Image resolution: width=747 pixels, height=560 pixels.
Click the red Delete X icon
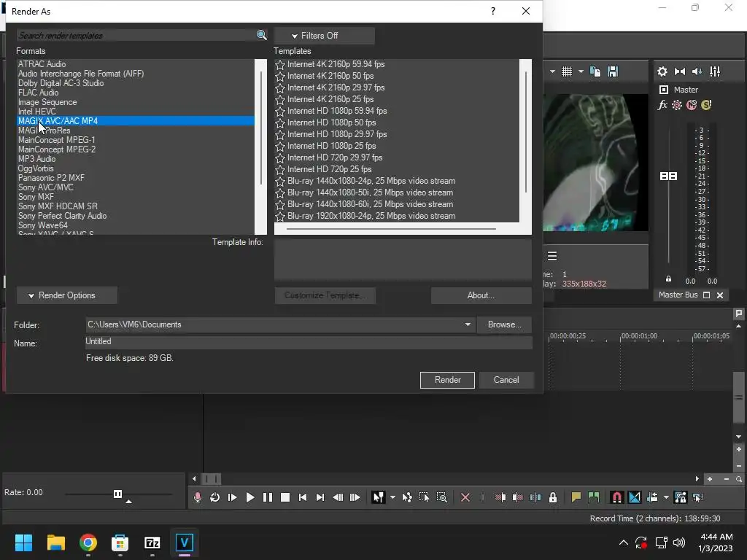click(465, 497)
